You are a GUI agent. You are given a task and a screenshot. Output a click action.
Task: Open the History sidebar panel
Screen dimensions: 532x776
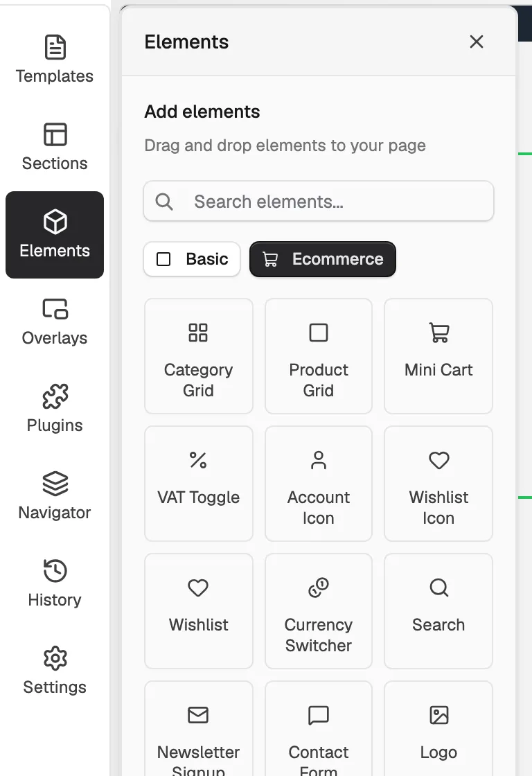(x=55, y=584)
